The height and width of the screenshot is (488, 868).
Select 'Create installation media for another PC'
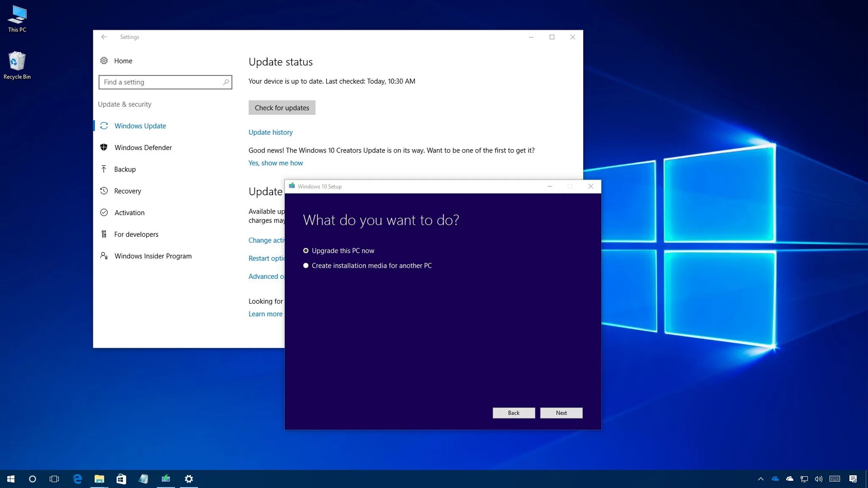[306, 265]
